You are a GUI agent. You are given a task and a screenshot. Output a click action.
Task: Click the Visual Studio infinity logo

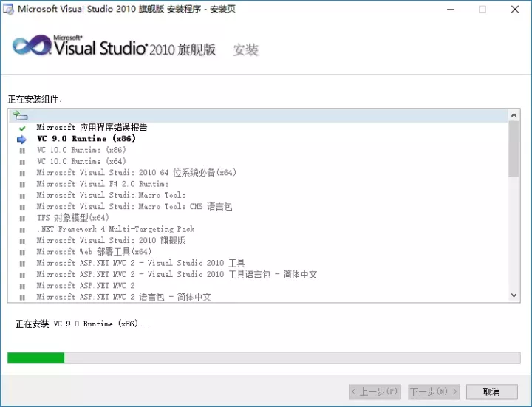(x=33, y=45)
